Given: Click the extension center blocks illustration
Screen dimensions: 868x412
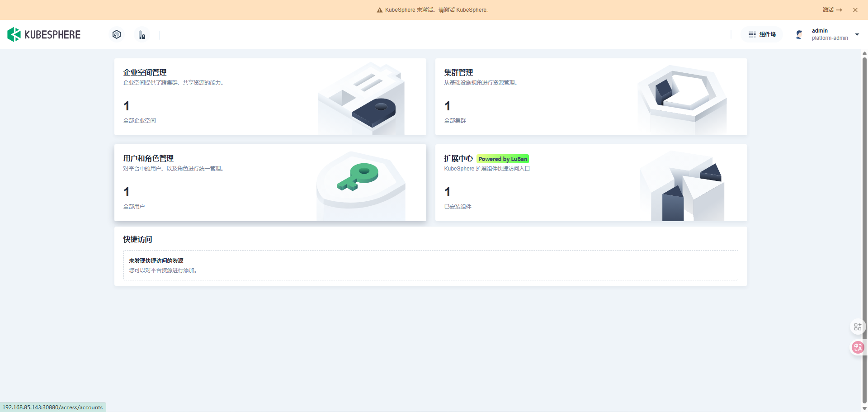Looking at the screenshot, I should point(682,186).
